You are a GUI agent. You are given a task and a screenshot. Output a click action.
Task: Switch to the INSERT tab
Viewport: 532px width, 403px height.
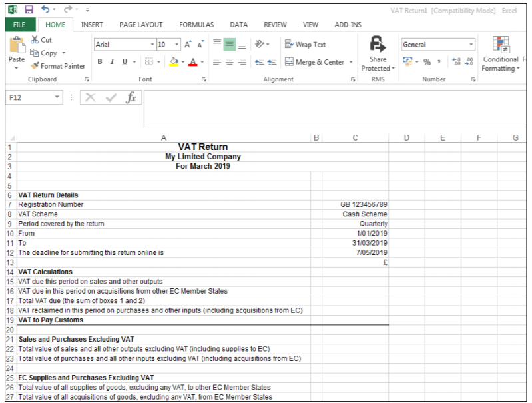pyautogui.click(x=92, y=25)
